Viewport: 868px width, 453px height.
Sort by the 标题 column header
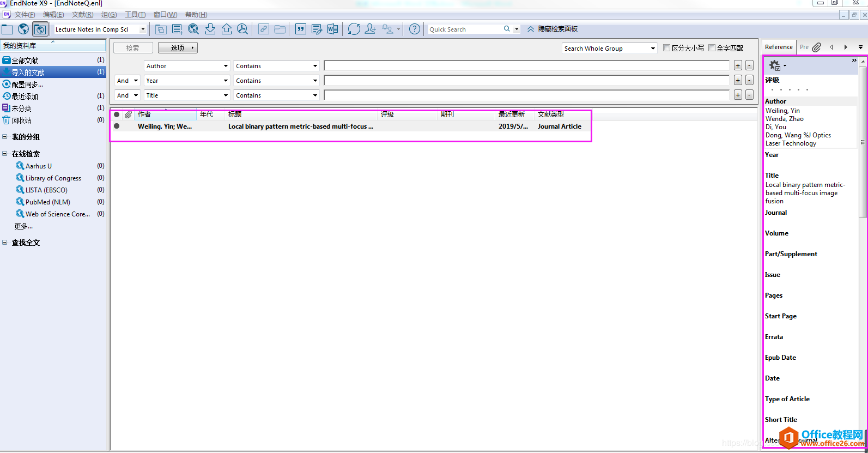pyautogui.click(x=302, y=114)
